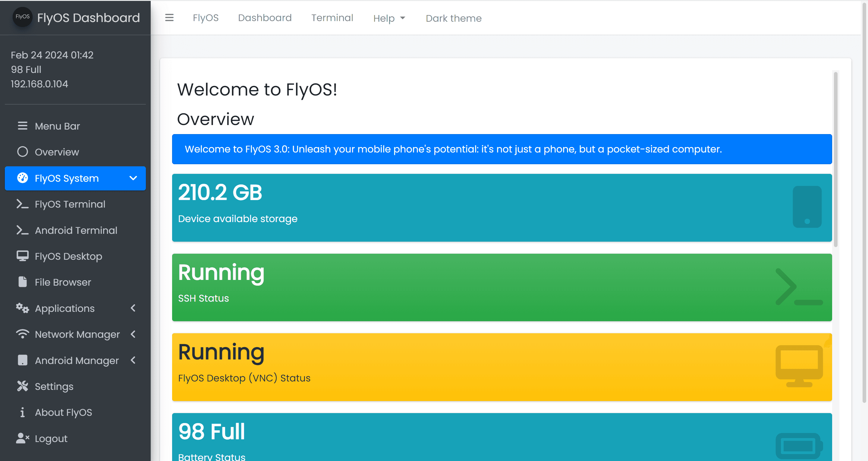Select FlyOS System in the sidebar
Viewport: 868px width, 461px height.
75,178
